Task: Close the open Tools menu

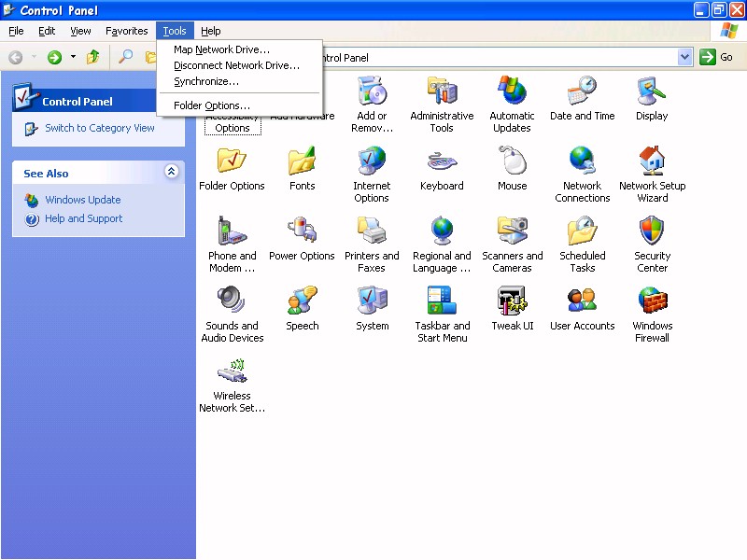Action: click(x=175, y=31)
